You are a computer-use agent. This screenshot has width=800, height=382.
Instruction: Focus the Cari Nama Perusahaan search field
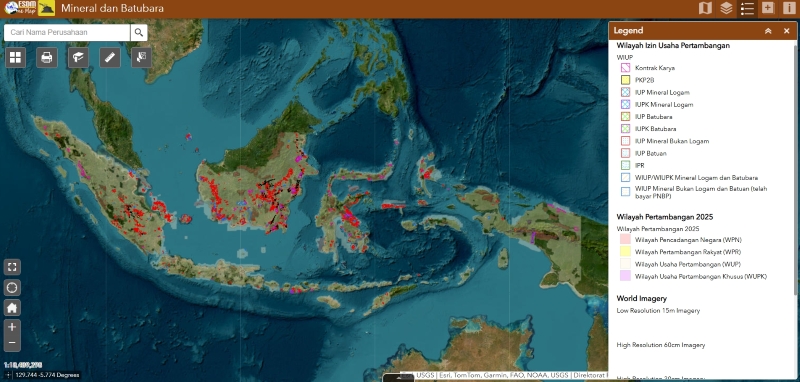click(67, 33)
